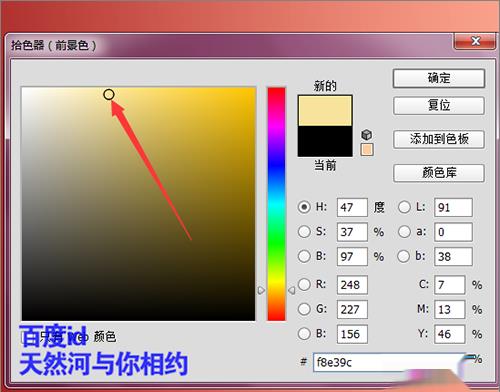Click the Lab b field showing 38
Viewport: 500px width, 392px height.
pos(453,256)
